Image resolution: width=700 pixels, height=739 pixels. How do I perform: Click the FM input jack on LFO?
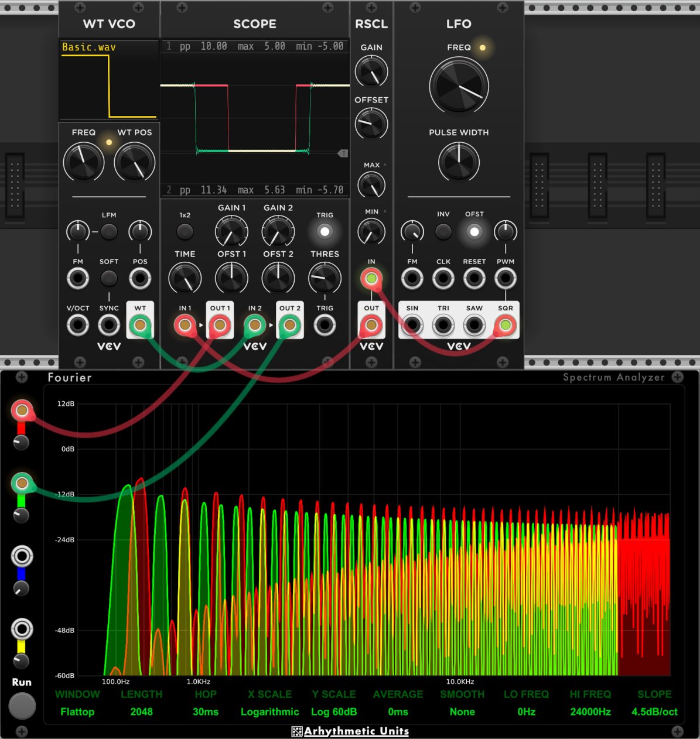pyautogui.click(x=412, y=278)
